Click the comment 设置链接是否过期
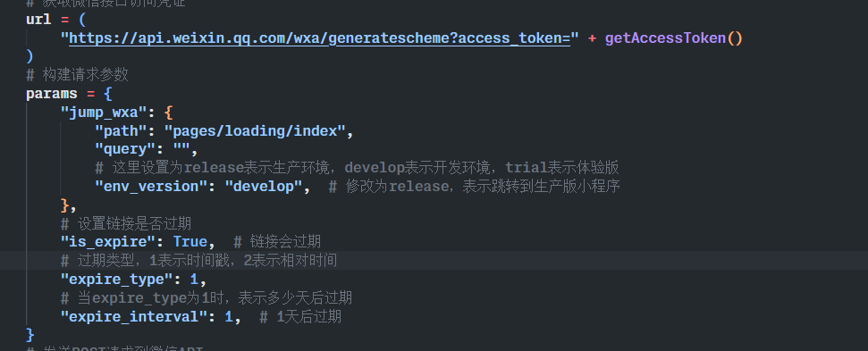This screenshot has width=868, height=351. (126, 223)
